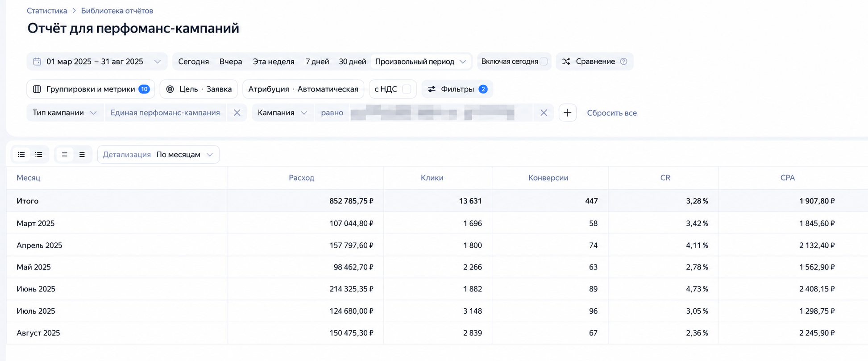Click the 3 148 clicks cell

[473, 311]
